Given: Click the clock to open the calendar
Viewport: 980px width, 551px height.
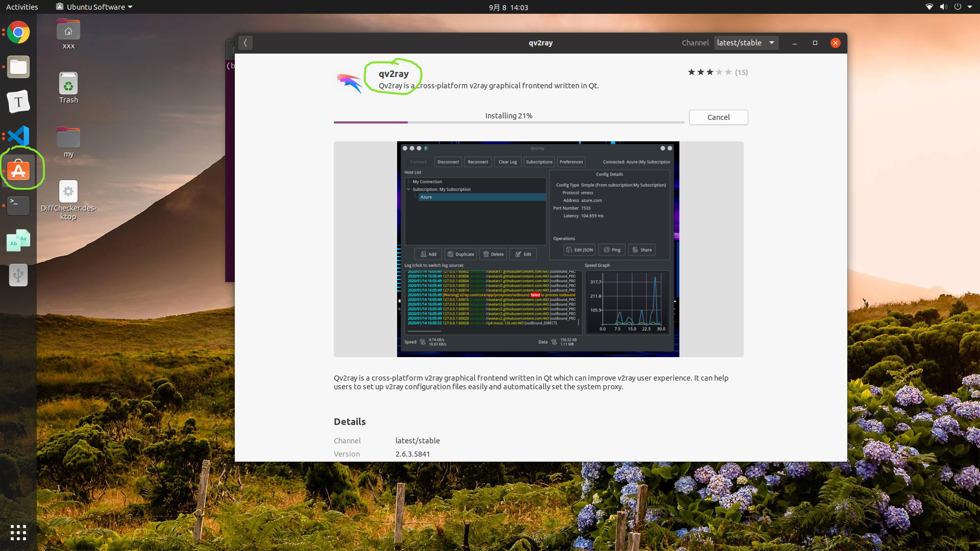Looking at the screenshot, I should (509, 7).
